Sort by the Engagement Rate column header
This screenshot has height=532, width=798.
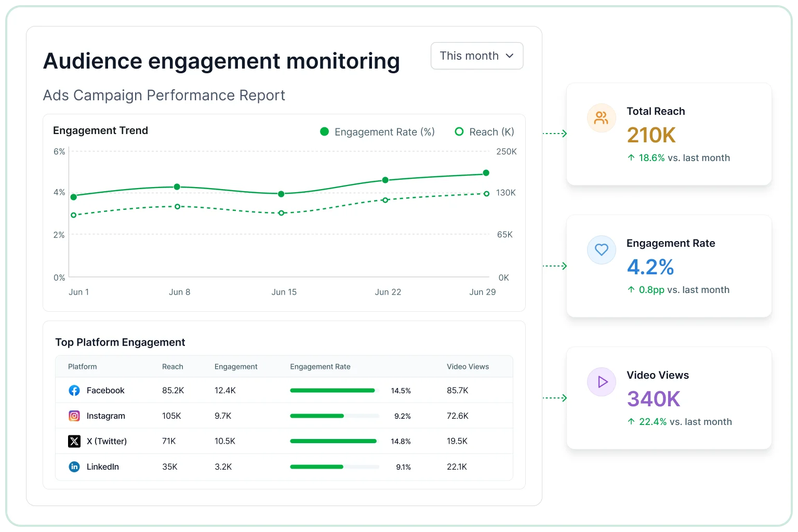coord(320,366)
